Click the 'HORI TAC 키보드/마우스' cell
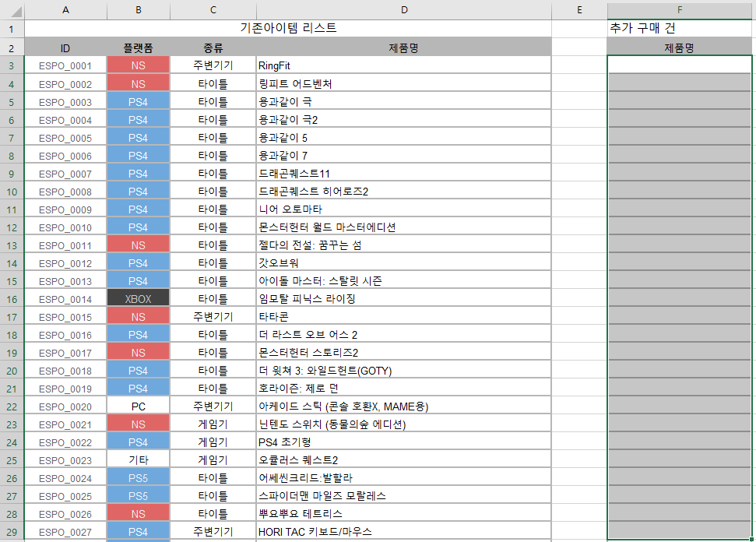The height and width of the screenshot is (542, 756). (404, 532)
